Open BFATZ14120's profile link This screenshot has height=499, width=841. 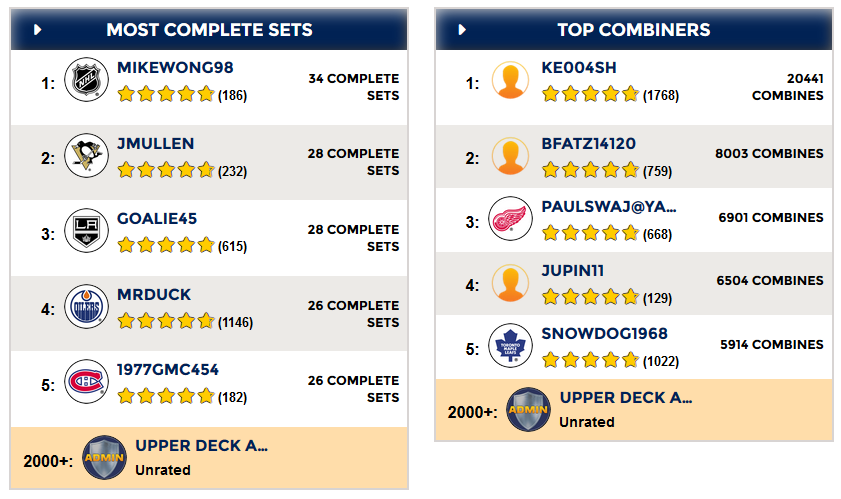click(x=588, y=144)
